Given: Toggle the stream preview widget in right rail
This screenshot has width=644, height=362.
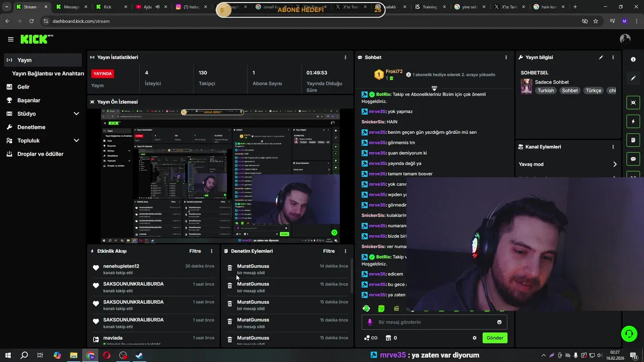Looking at the screenshot, I should (633, 103).
